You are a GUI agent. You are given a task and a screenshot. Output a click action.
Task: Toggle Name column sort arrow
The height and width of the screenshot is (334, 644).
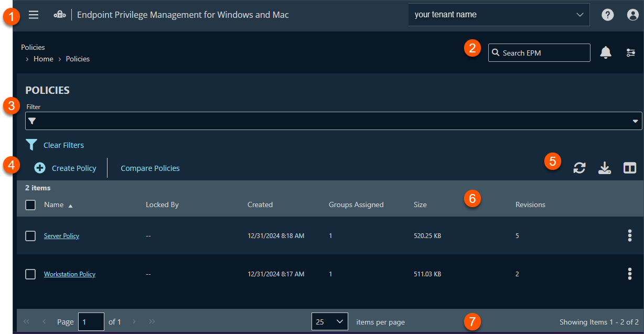(x=70, y=206)
